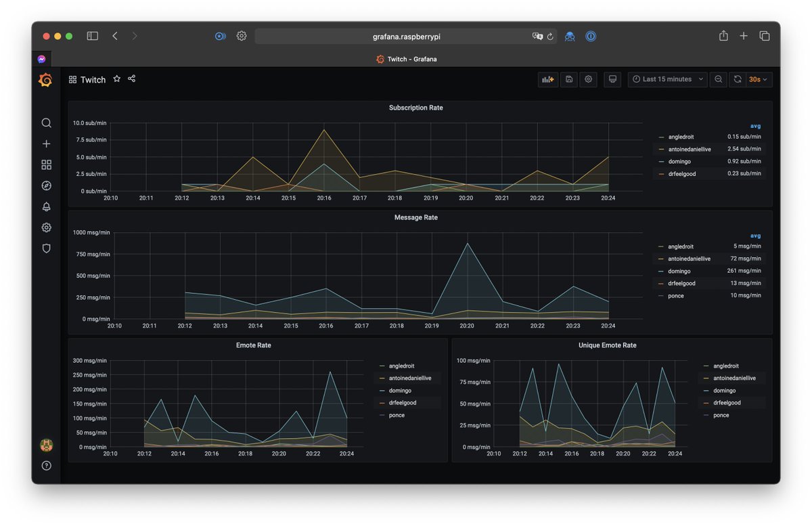
Task: Open the Unique Emote Rate panel menu
Action: (x=608, y=345)
